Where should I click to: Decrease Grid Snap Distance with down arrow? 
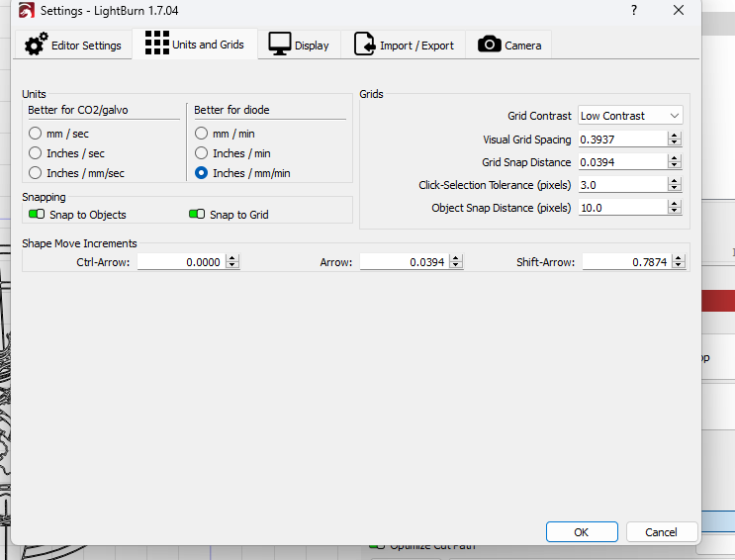coord(675,165)
